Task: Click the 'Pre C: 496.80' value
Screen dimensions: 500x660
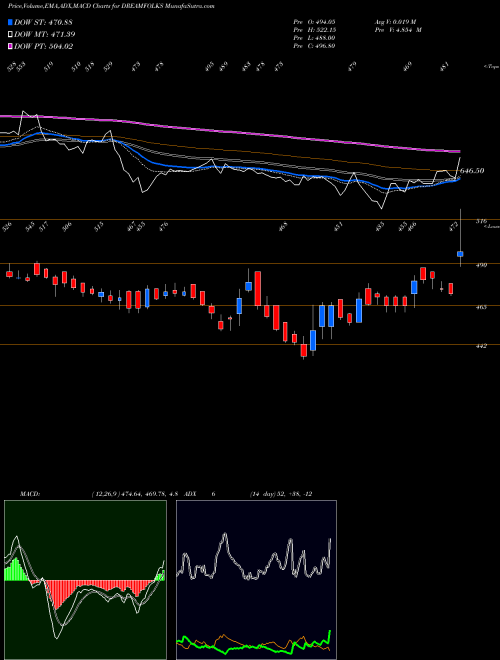Action: click(x=314, y=46)
